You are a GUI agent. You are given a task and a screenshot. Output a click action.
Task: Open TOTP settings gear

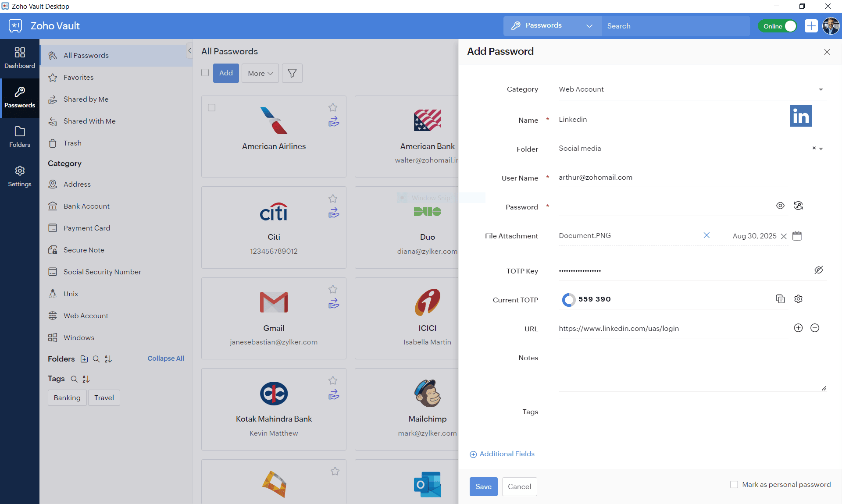click(798, 299)
